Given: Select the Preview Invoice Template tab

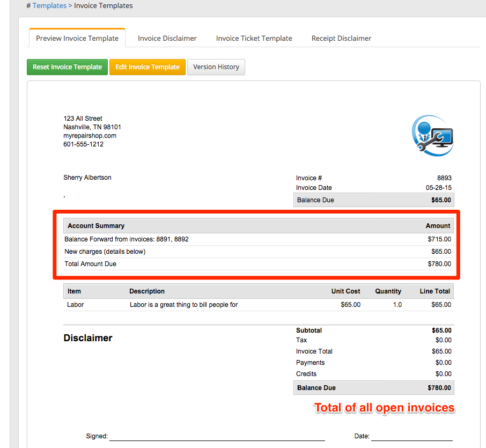Looking at the screenshot, I should (77, 38).
